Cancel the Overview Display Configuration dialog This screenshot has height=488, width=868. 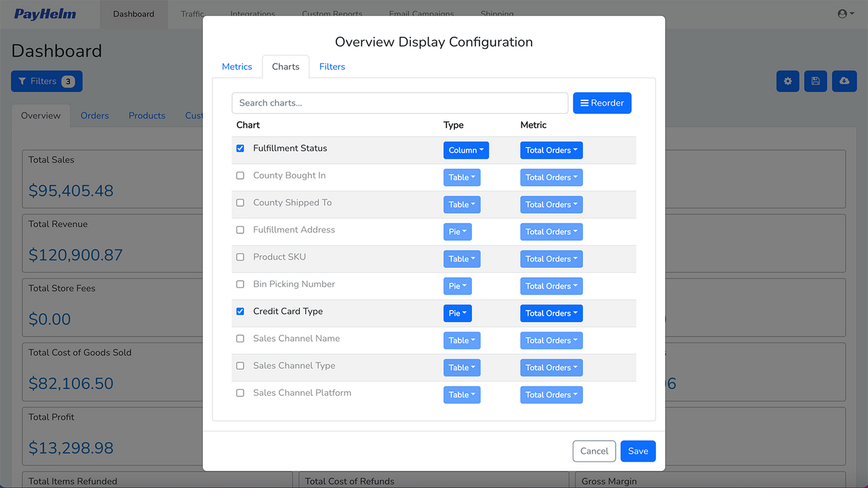tap(594, 451)
